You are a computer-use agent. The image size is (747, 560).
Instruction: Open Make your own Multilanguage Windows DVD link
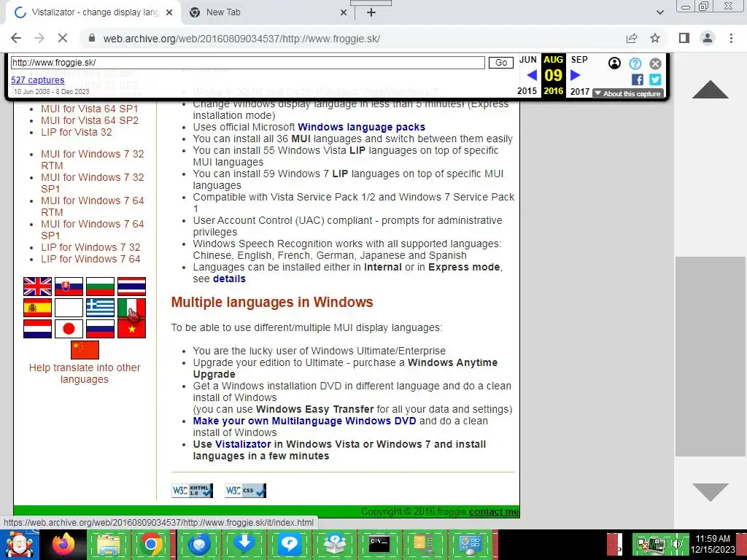[304, 421]
